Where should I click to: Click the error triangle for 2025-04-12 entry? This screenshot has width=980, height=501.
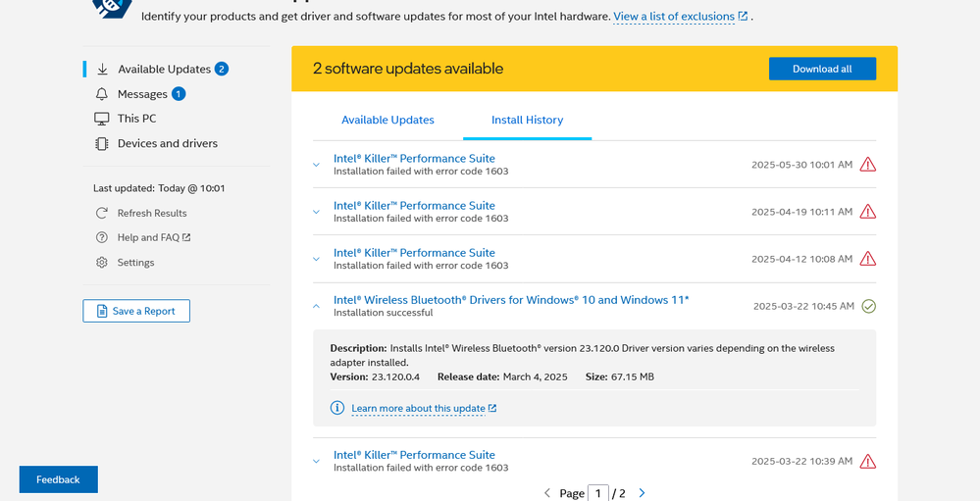click(x=867, y=259)
